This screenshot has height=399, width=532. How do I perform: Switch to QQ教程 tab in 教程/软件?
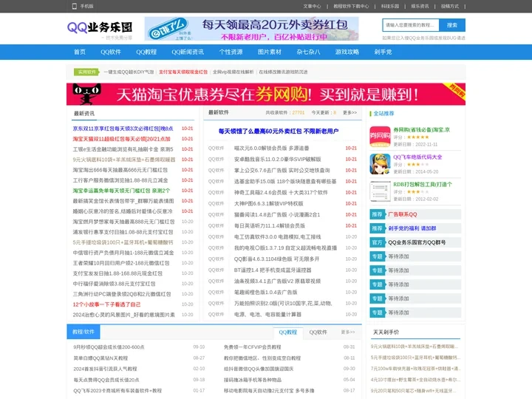pos(287,332)
